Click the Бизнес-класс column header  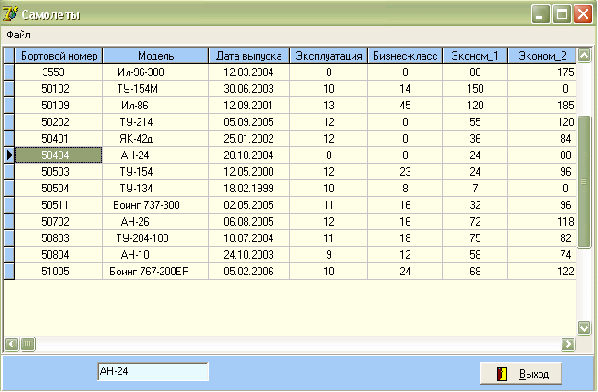click(x=405, y=56)
